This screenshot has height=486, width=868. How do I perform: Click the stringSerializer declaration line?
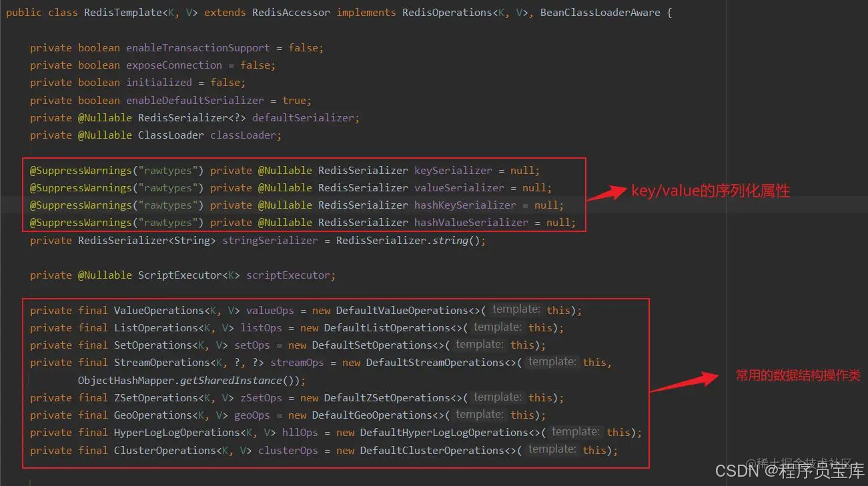click(x=270, y=240)
